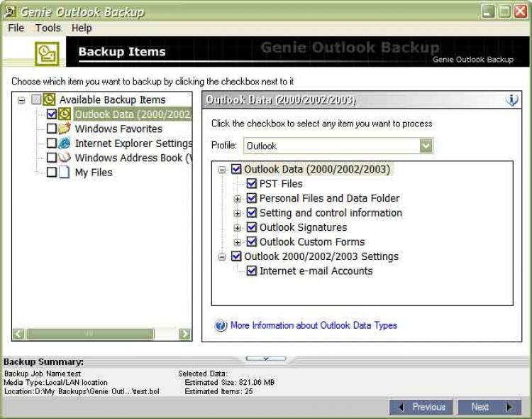Click the question mark help icon

tap(221, 326)
